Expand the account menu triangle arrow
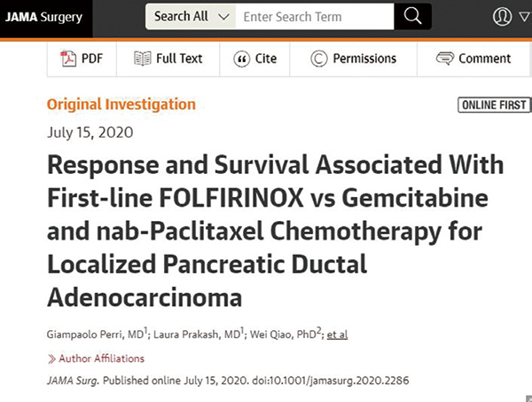Image resolution: width=532 pixels, height=402 pixels. click(525, 16)
